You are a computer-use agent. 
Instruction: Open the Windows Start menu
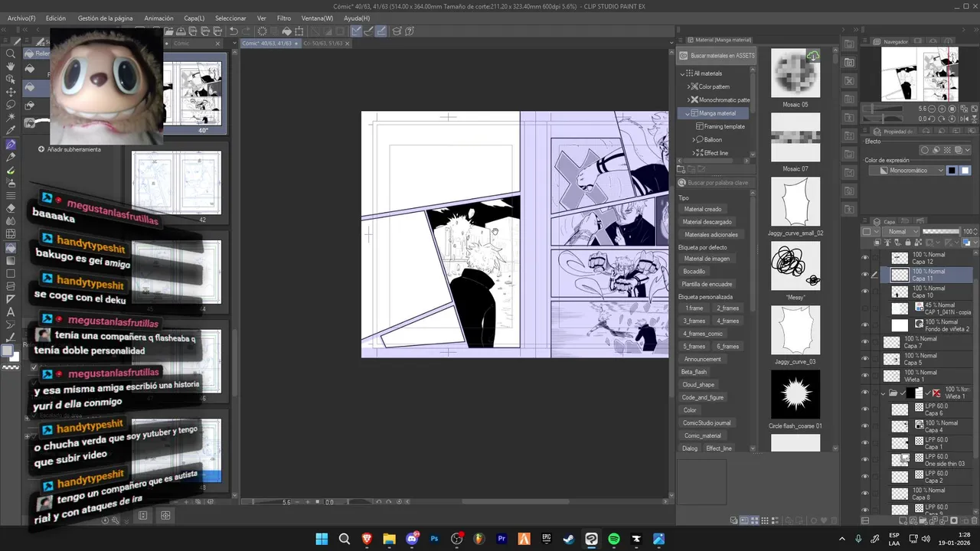click(322, 539)
